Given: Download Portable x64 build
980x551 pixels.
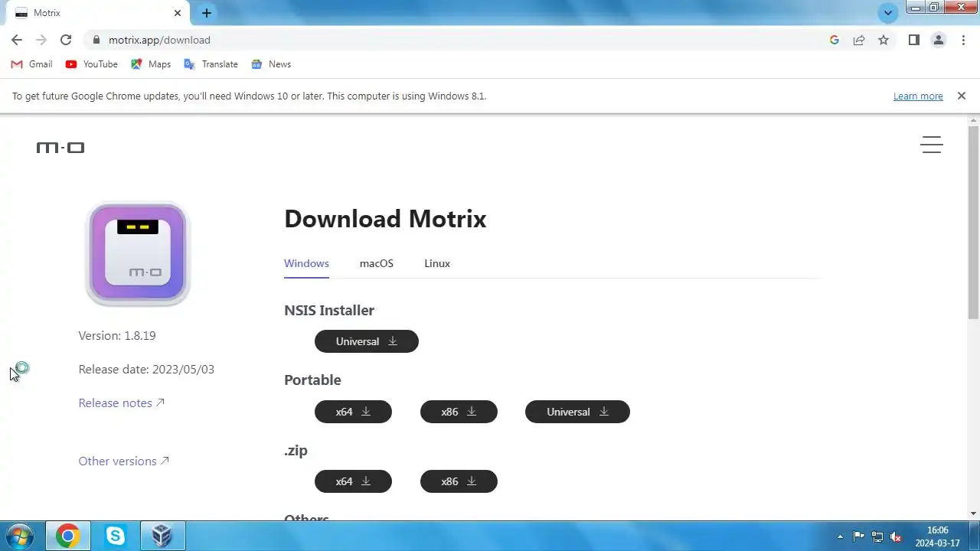Looking at the screenshot, I should pos(353,412).
